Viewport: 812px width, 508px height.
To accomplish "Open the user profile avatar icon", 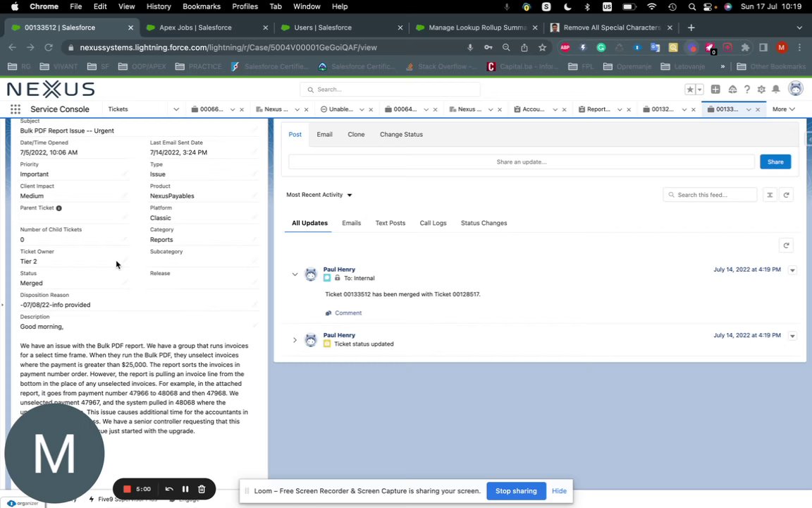I will (795, 89).
